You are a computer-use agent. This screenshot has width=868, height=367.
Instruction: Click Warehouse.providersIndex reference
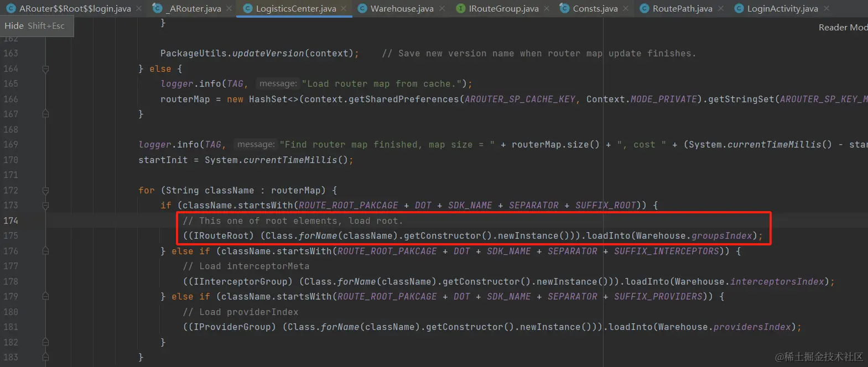[x=725, y=327]
